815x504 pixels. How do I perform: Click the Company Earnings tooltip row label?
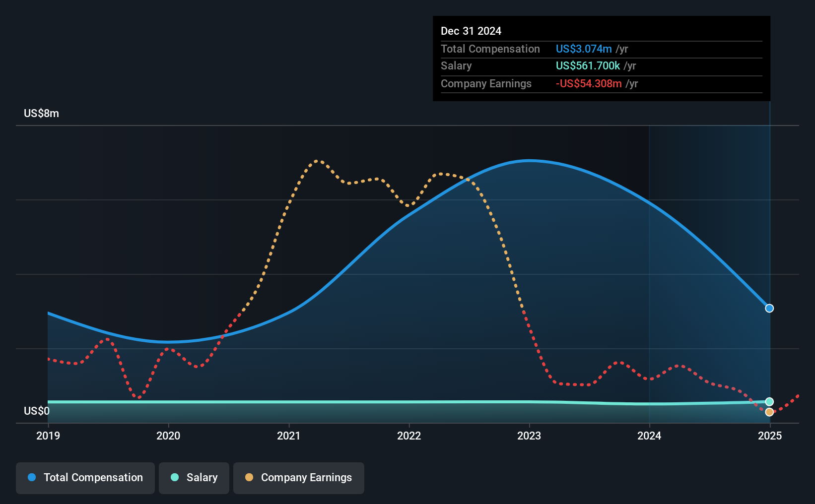(486, 83)
